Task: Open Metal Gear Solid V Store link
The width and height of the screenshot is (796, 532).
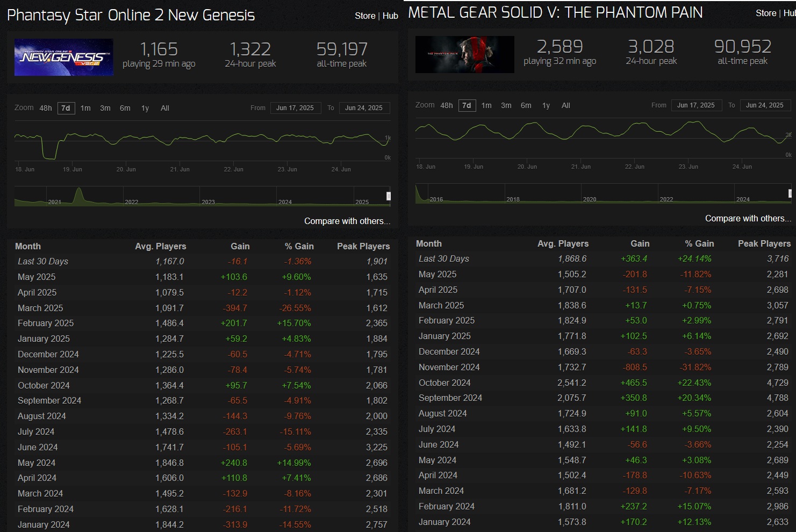Action: pos(766,13)
